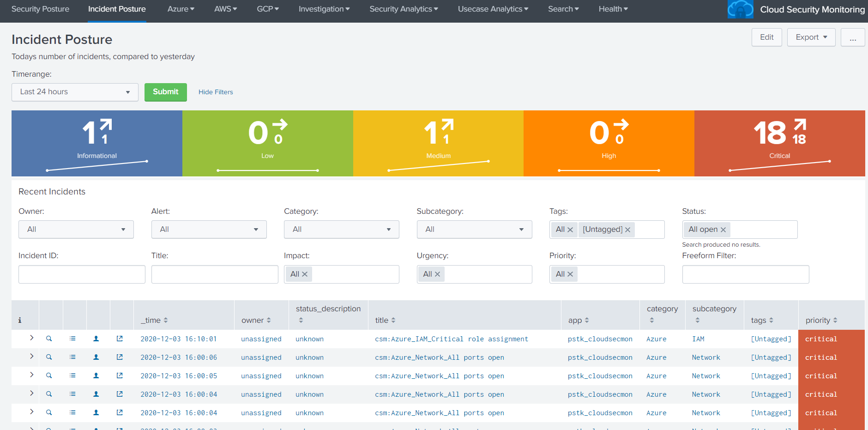
Task: Click the Cloud Security Monitoring app logo
Action: 740,9
